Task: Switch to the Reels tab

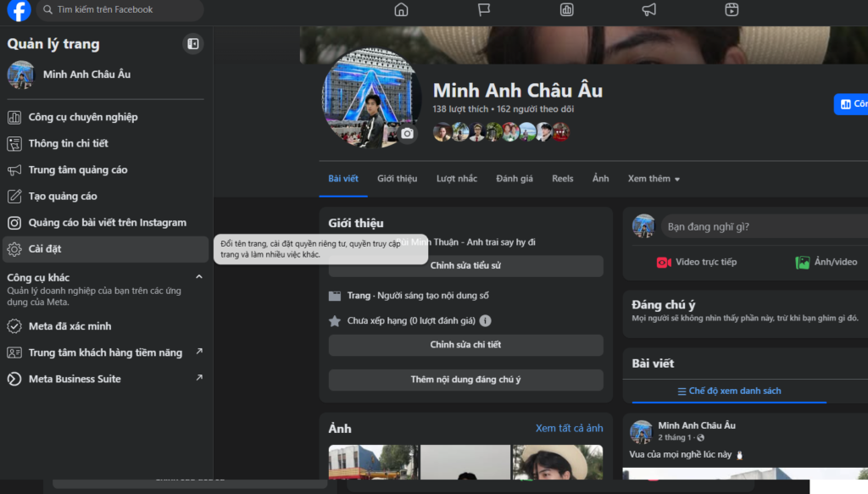Action: click(x=562, y=179)
